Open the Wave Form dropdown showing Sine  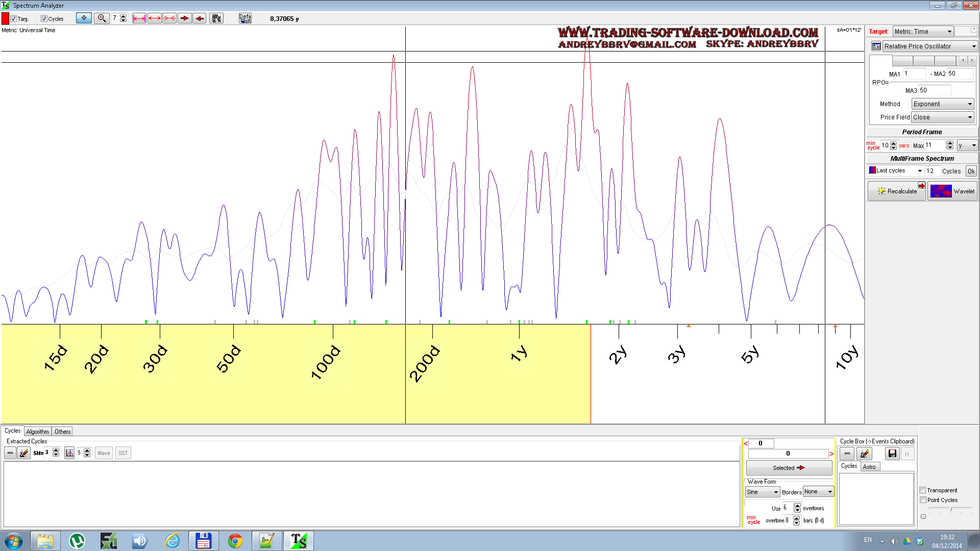(x=762, y=492)
